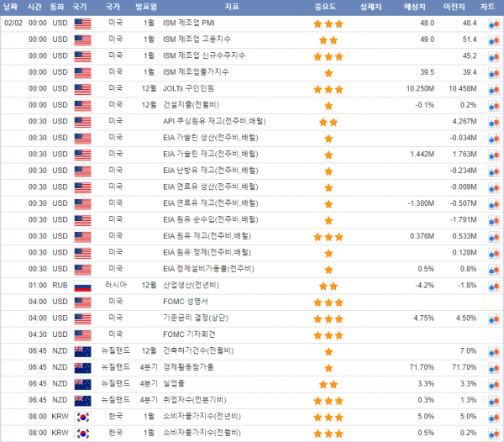Open chart icon for 기준금리 결정(상단) row
Viewport: 504px width, 442px height.
pyautogui.click(x=494, y=318)
